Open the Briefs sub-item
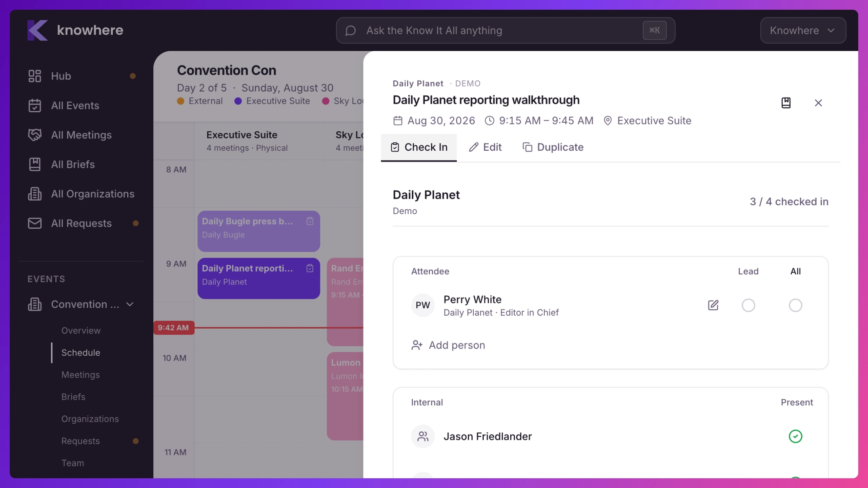This screenshot has width=868, height=488. click(73, 397)
